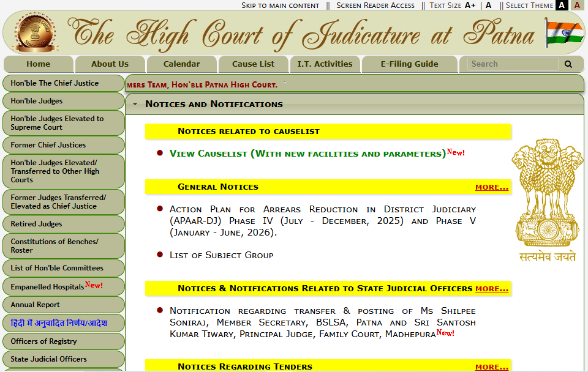
Task: Open Action Plan for Arrears Reduction notice
Action: (323, 221)
